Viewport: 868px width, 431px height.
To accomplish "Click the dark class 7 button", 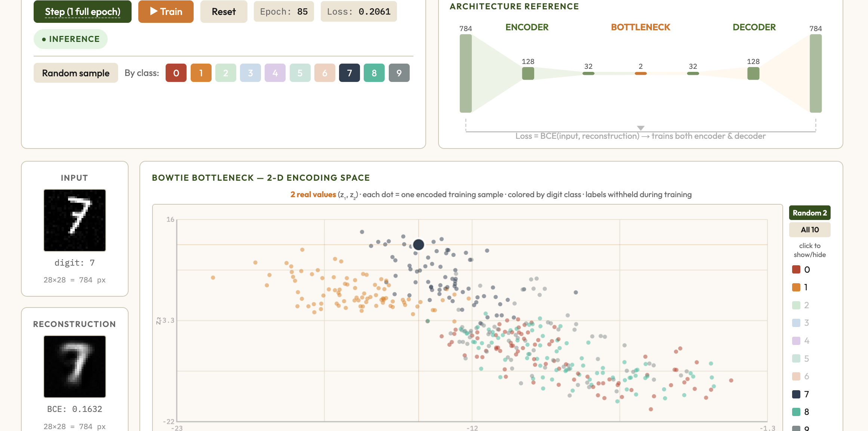I will pyautogui.click(x=349, y=73).
